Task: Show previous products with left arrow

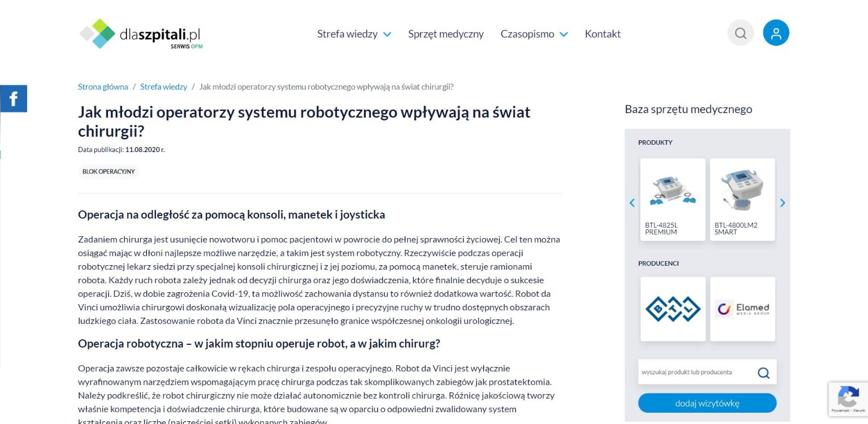Action: coord(632,203)
